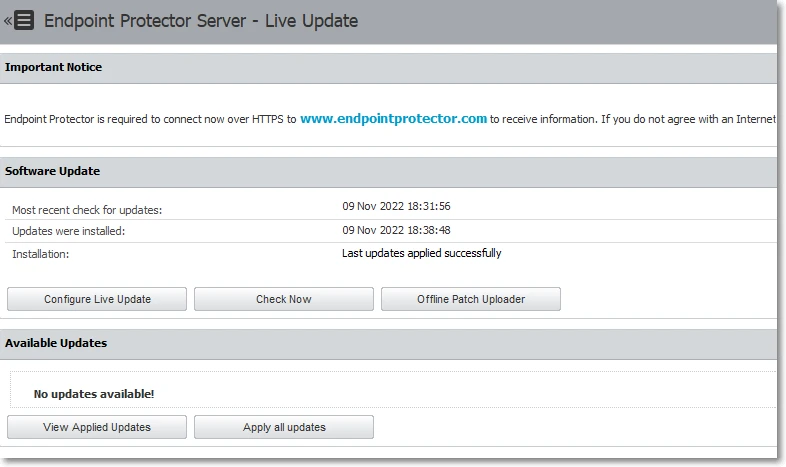
Task: Click View Applied Updates button
Action: click(x=97, y=427)
